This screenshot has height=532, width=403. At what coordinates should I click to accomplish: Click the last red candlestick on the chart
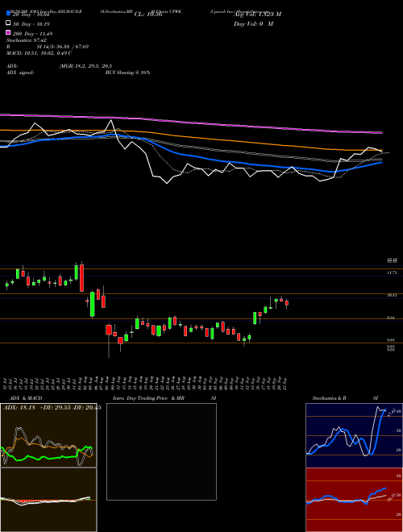[287, 303]
